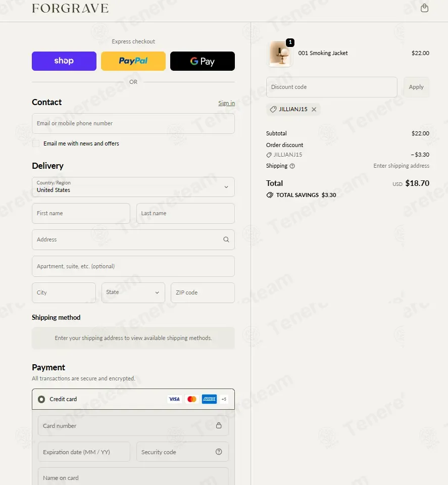Pay with the Shop express button
Image resolution: width=448 pixels, height=485 pixels.
[64, 61]
